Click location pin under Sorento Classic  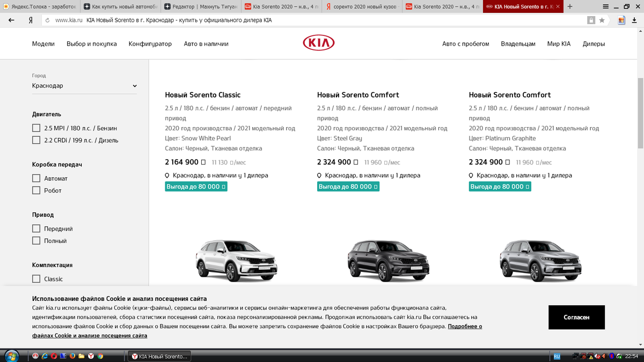(167, 175)
